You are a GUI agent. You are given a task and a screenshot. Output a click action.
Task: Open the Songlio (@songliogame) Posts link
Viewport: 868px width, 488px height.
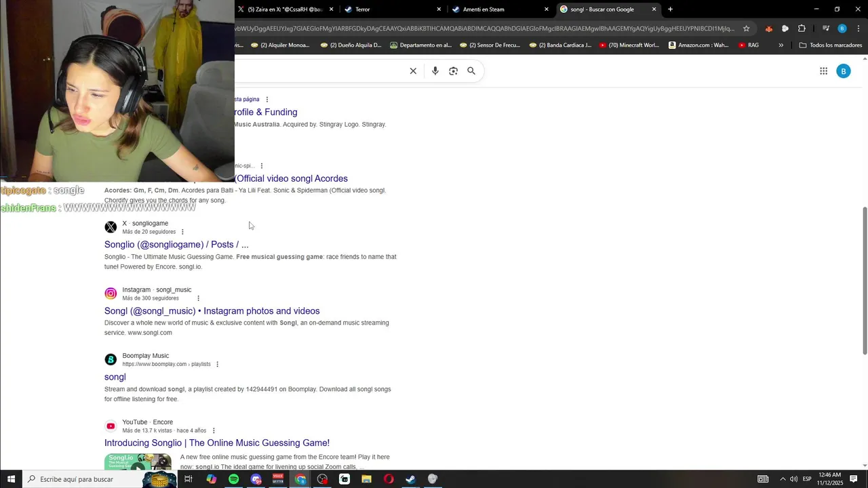[176, 245]
